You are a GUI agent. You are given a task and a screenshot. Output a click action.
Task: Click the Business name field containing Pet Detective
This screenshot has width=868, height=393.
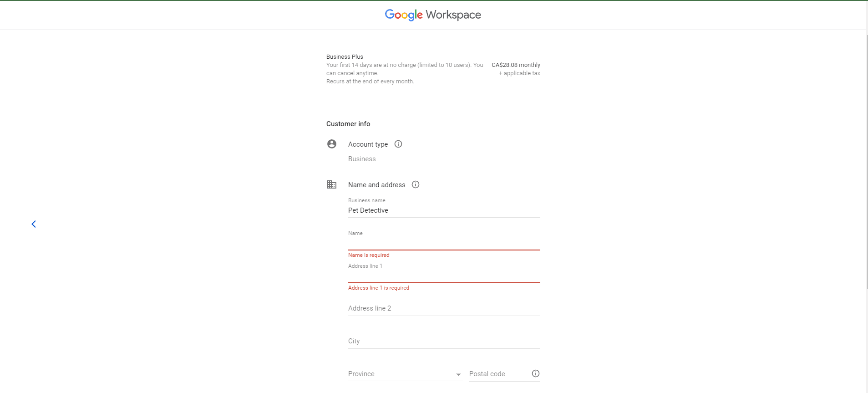[444, 210]
